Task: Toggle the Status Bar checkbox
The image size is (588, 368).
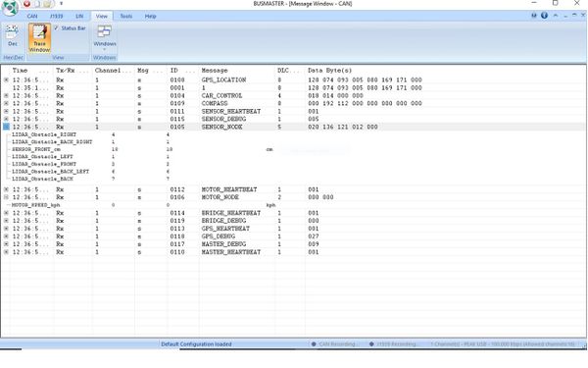Action: pos(56,28)
